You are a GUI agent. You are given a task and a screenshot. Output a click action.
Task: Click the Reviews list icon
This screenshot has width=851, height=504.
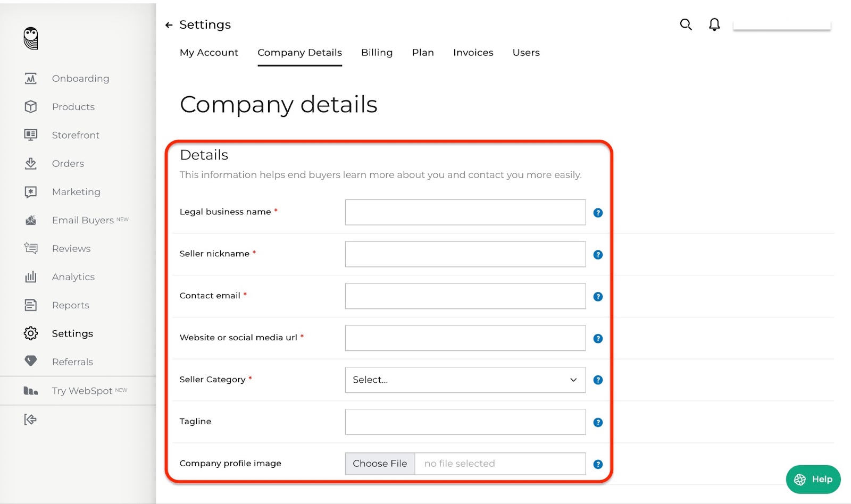tap(31, 248)
